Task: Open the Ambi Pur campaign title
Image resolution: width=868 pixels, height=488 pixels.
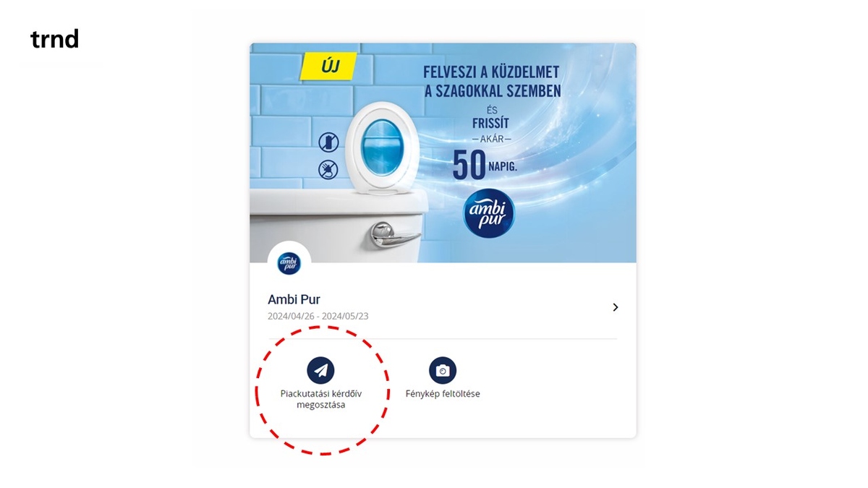Action: tap(294, 299)
